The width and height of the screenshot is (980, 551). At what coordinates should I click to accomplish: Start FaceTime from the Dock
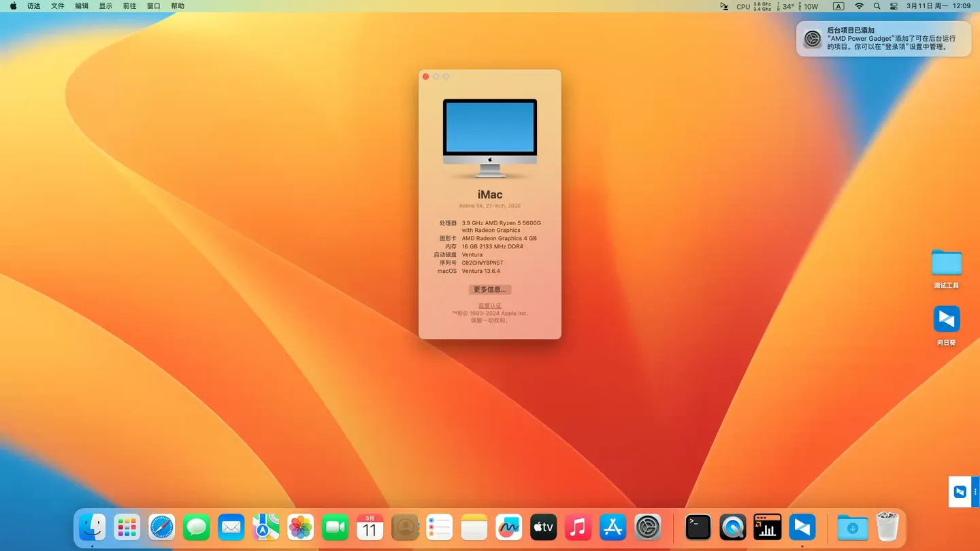coord(335,527)
